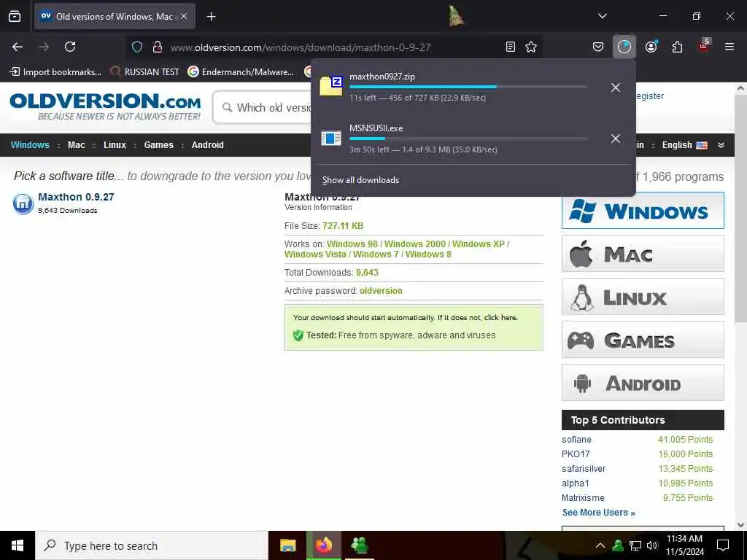Select the Windows nav menu item

coord(30,145)
